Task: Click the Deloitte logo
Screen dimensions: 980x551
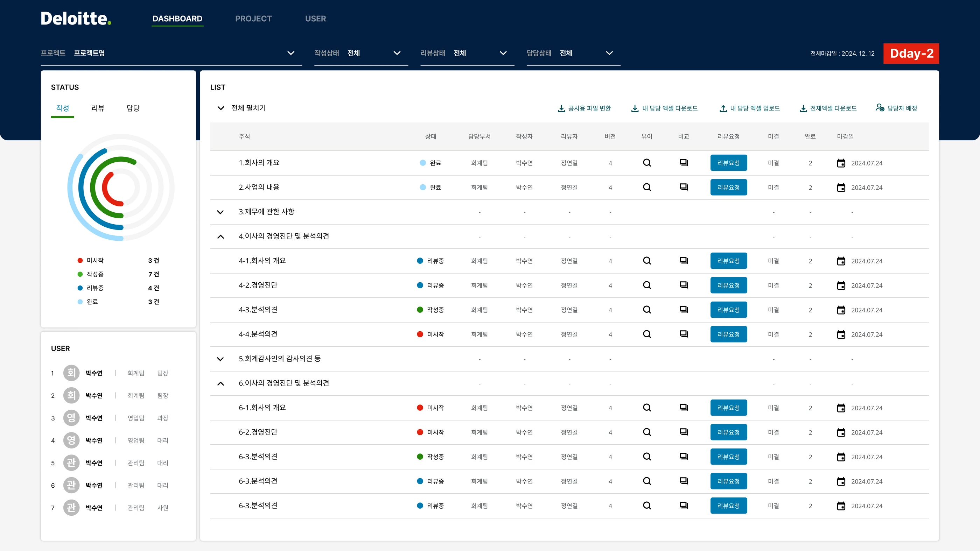Action: (76, 18)
